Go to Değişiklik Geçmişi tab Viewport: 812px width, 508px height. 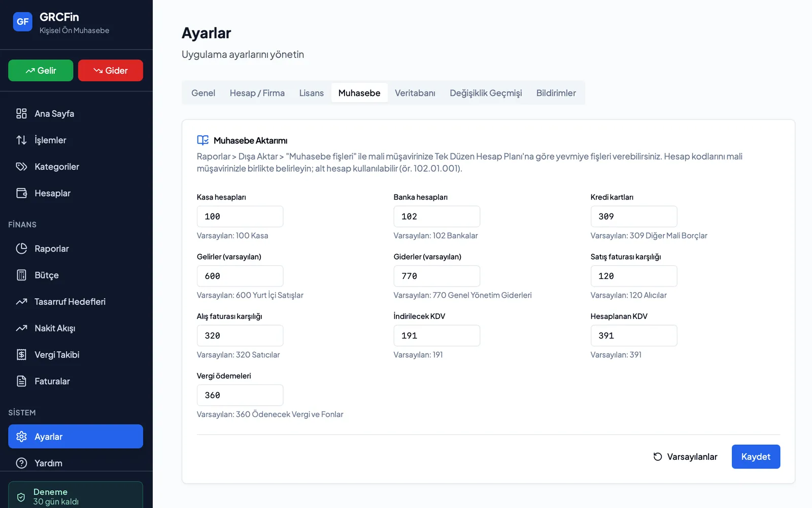point(486,93)
